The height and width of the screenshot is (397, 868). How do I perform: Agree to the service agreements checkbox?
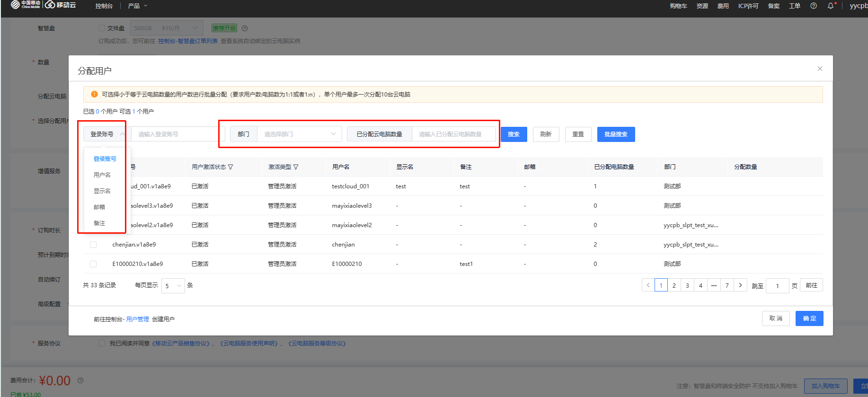coord(101,343)
